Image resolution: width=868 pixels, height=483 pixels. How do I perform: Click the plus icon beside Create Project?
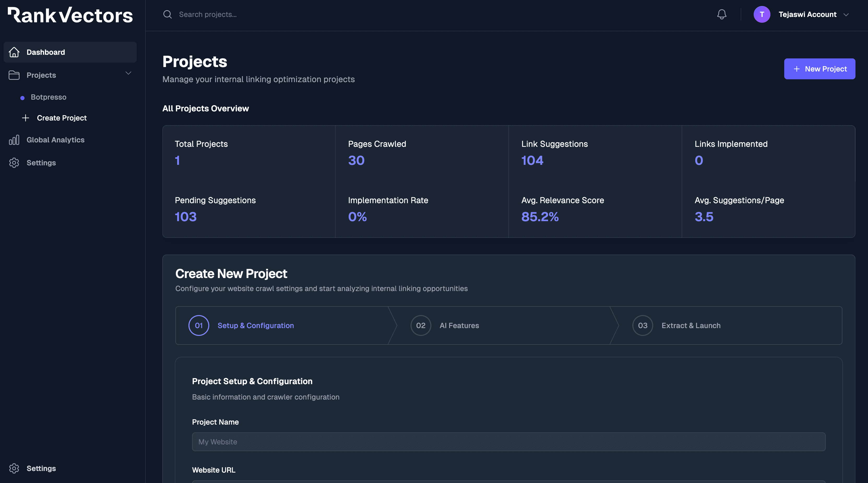coord(26,118)
